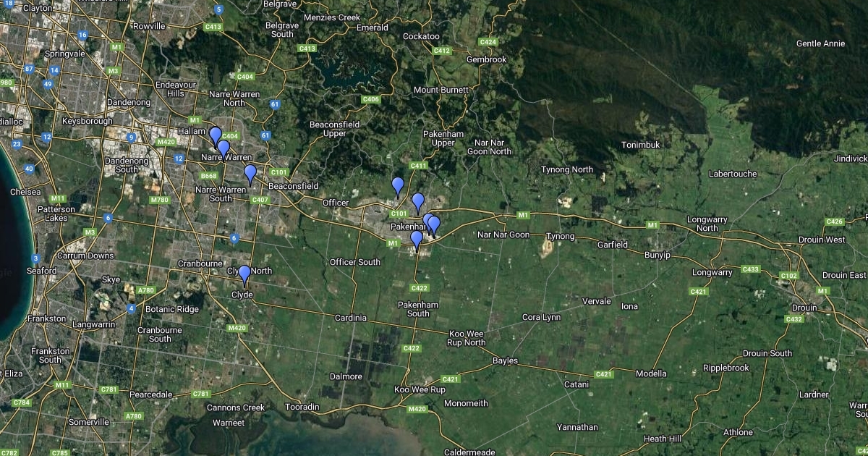This screenshot has width=868, height=456.
Task: Click the Gentle Annie label in the forest
Action: pos(820,43)
